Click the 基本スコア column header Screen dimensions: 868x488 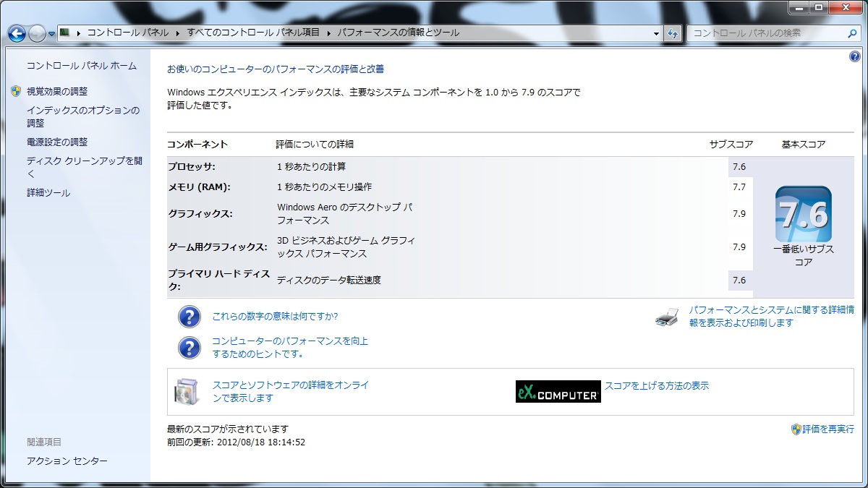pyautogui.click(x=804, y=145)
